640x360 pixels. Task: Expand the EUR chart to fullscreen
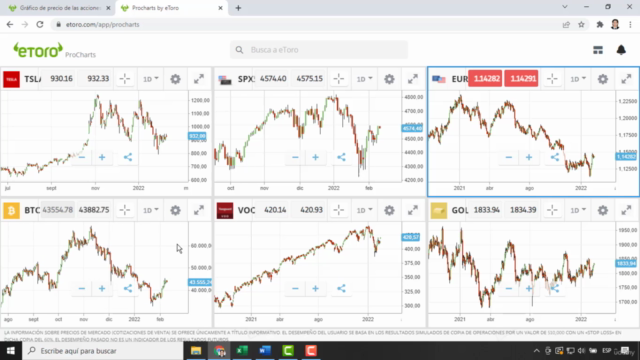(626, 79)
